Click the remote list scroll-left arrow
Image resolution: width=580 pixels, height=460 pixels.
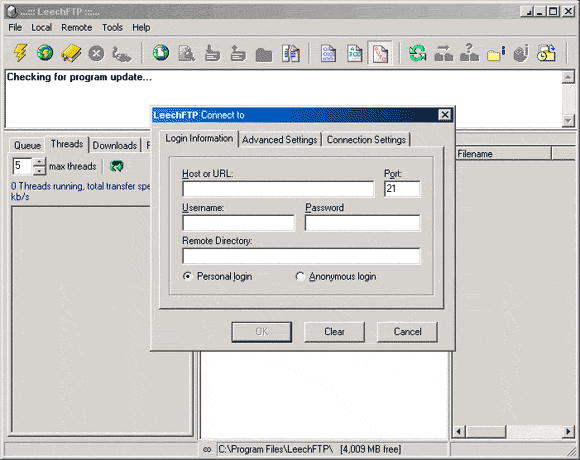(x=459, y=432)
